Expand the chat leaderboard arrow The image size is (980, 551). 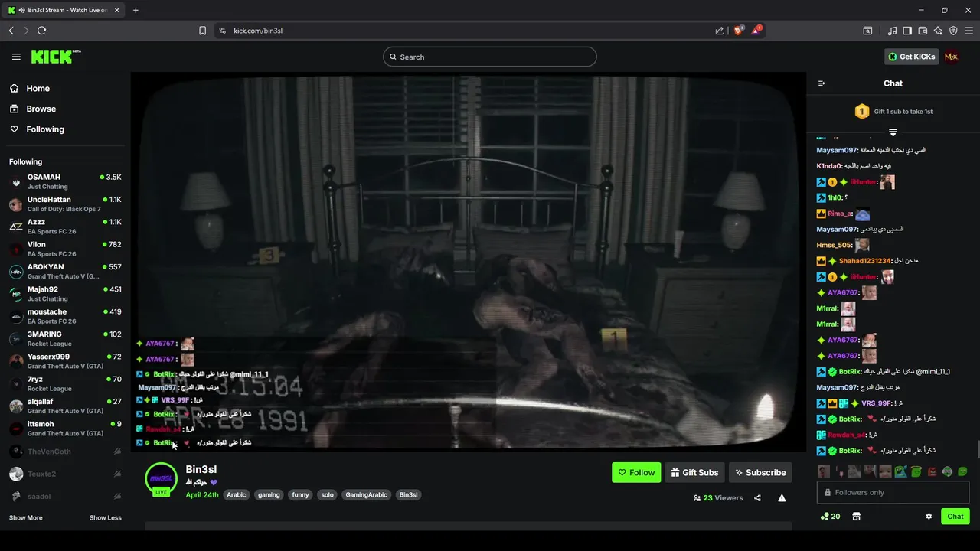893,133
